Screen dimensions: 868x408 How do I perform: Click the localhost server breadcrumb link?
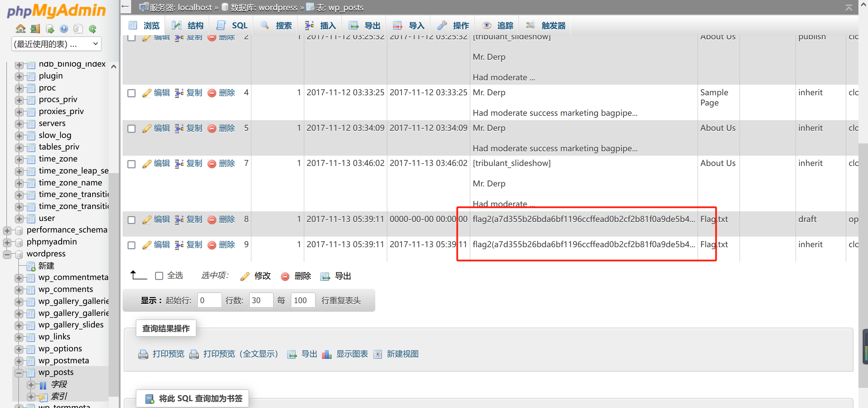coord(195,8)
